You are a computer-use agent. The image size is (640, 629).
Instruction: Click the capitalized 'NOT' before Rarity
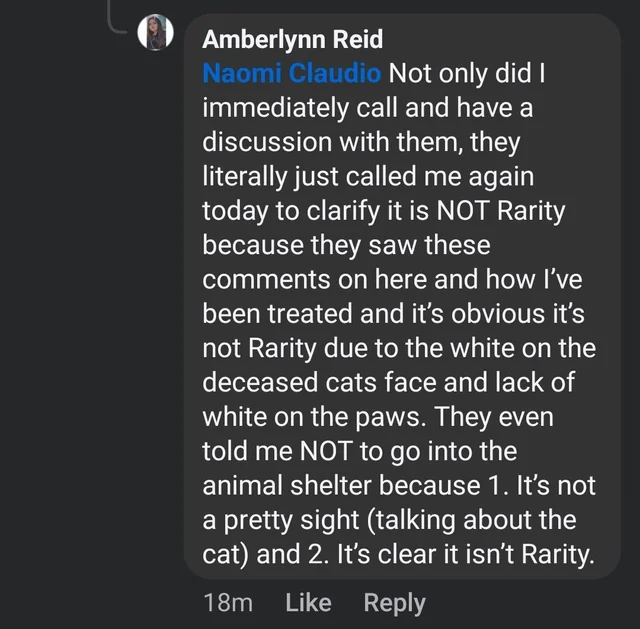[x=462, y=211]
